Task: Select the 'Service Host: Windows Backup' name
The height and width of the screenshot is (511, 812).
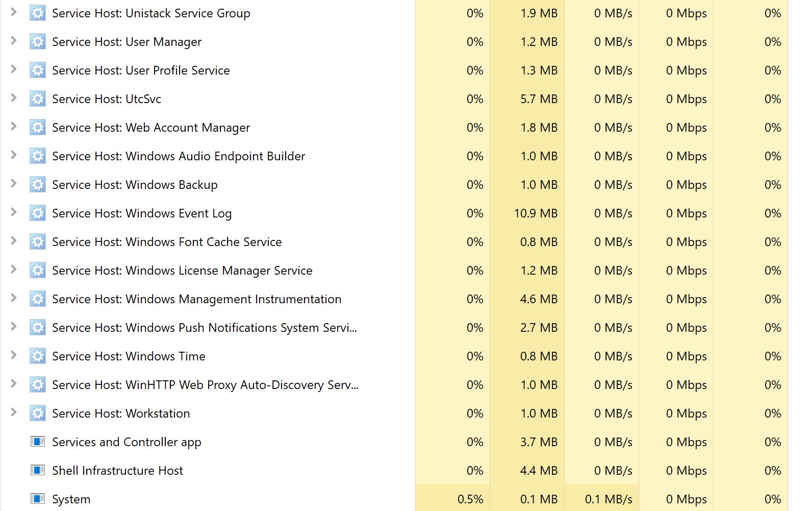Action: pos(135,185)
